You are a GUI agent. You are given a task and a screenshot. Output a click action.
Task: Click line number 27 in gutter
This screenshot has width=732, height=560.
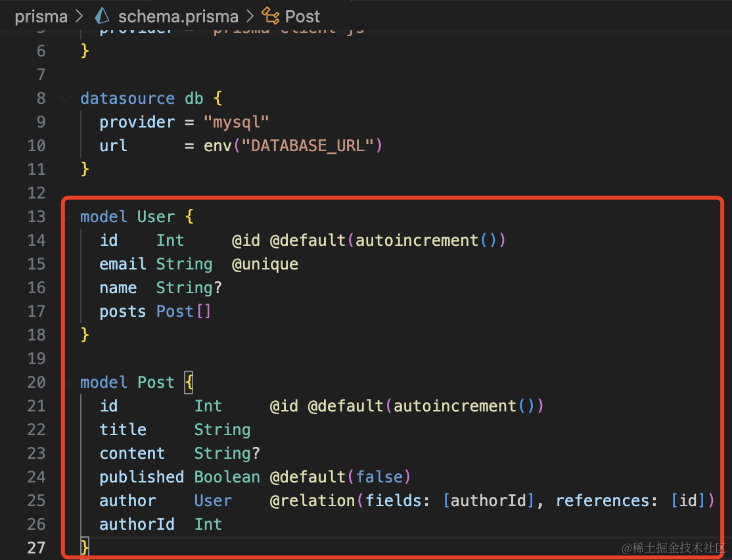tap(37, 548)
